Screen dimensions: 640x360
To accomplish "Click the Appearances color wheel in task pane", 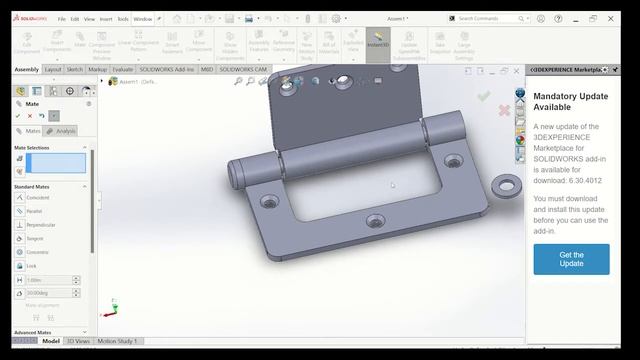I will pos(520,140).
